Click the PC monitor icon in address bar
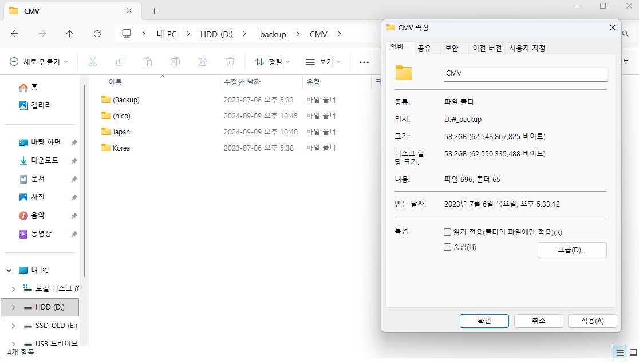 click(x=127, y=34)
